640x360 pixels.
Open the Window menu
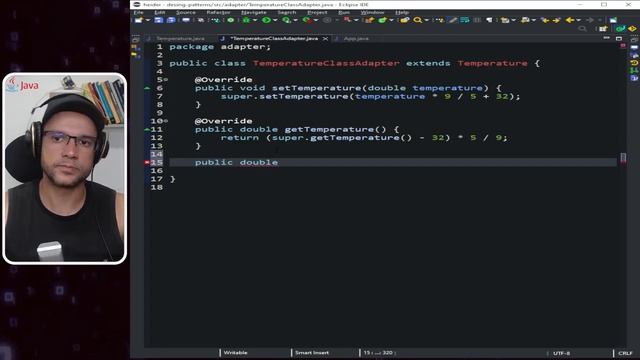coord(372,12)
